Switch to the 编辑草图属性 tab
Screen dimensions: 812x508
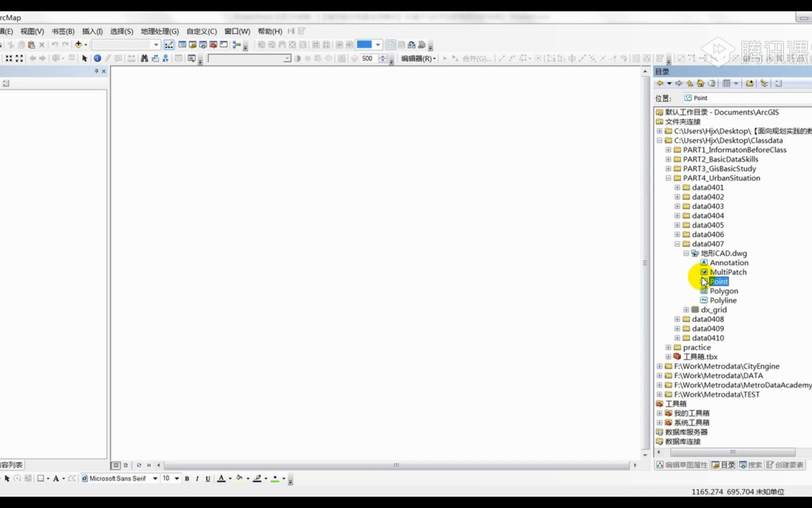(x=682, y=465)
